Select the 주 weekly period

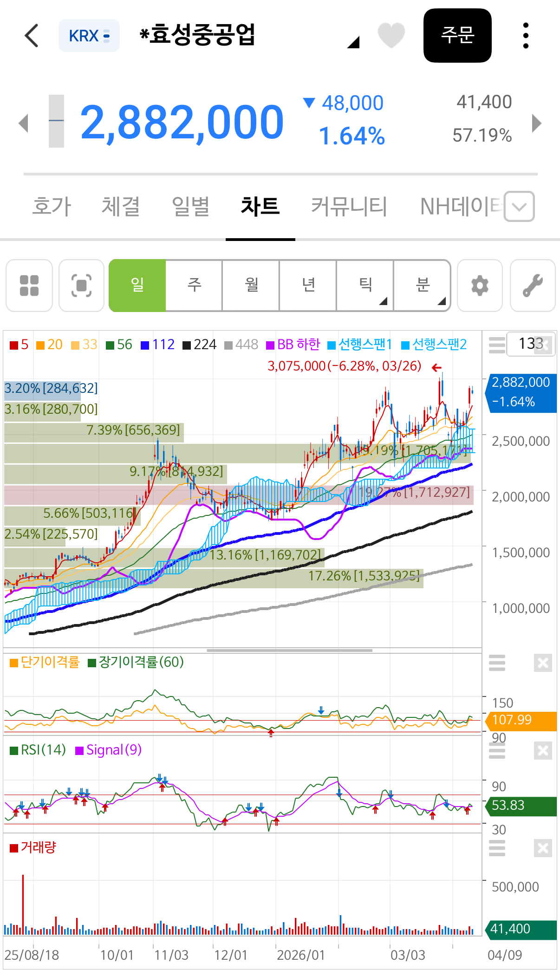coord(194,286)
